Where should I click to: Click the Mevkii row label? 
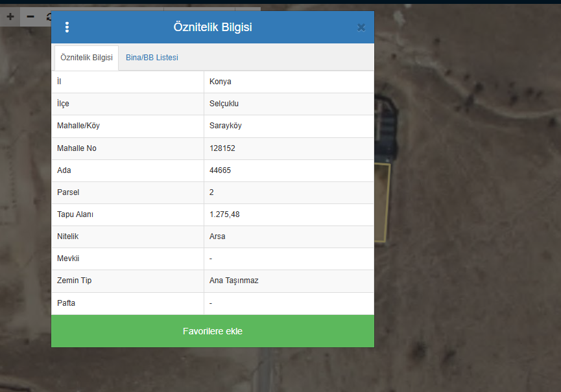(69, 259)
